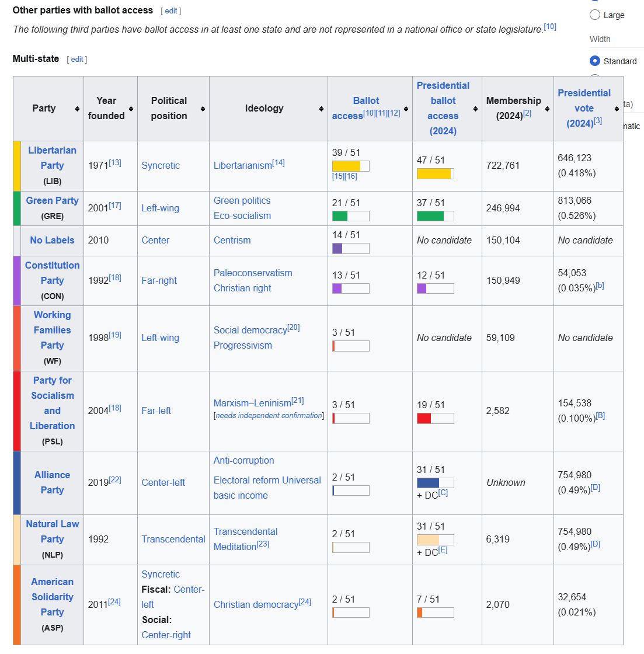Open Transcendental Meditation ideology link
Screen dimensions: 644x654
pos(245,539)
